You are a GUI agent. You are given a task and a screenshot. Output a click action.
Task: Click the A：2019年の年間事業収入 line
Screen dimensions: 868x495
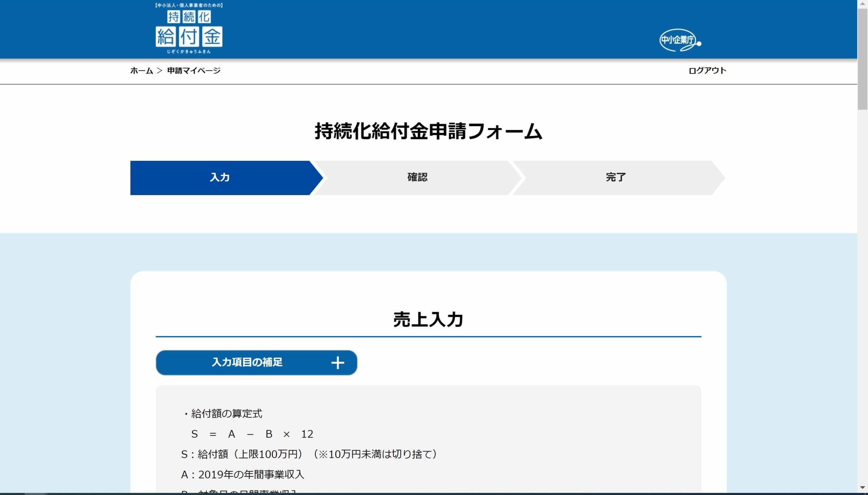tap(242, 475)
